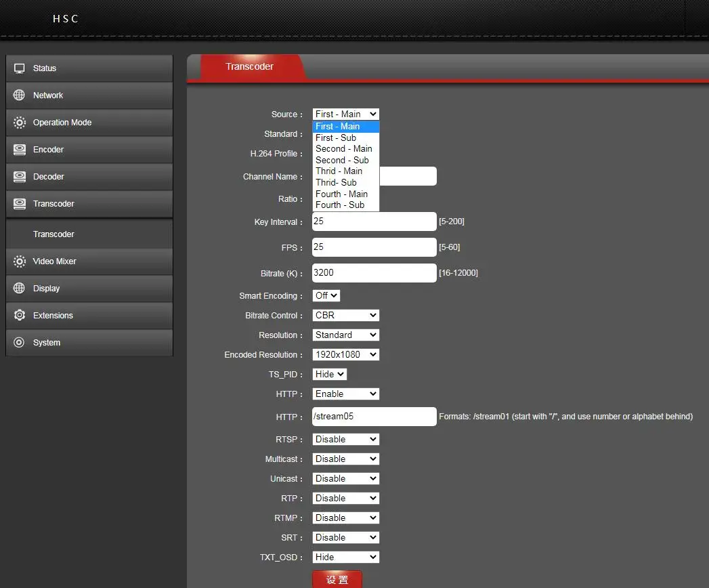Open the Extensions menu label
Viewport: 709px width, 588px height.
(x=53, y=316)
